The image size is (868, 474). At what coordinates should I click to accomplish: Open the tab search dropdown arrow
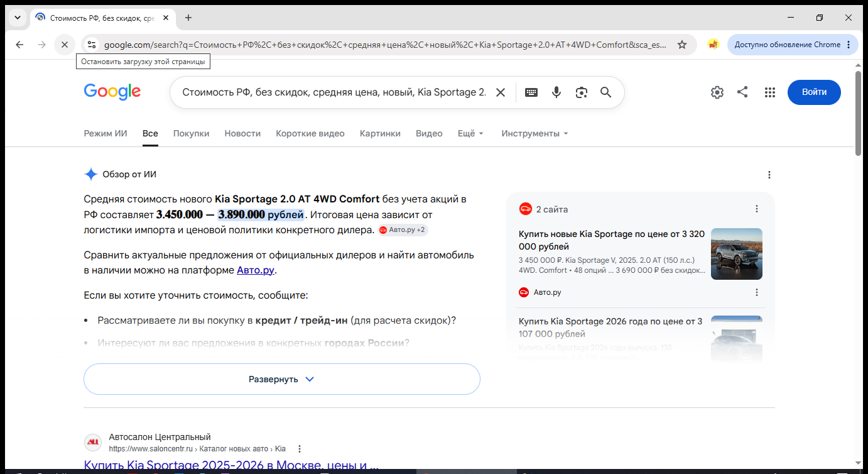(18, 18)
